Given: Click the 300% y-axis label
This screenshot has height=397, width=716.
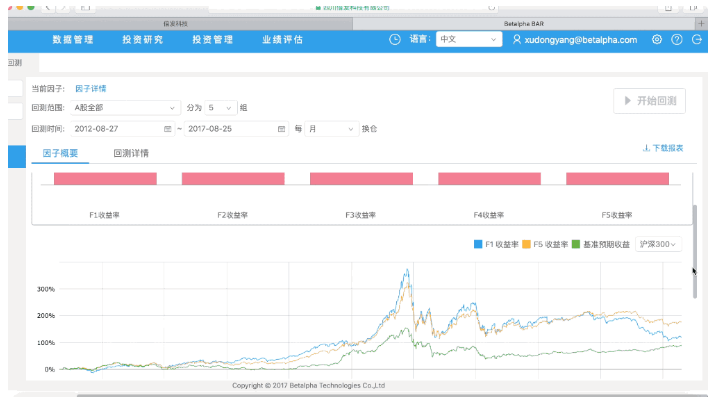Looking at the screenshot, I should click(x=46, y=289).
